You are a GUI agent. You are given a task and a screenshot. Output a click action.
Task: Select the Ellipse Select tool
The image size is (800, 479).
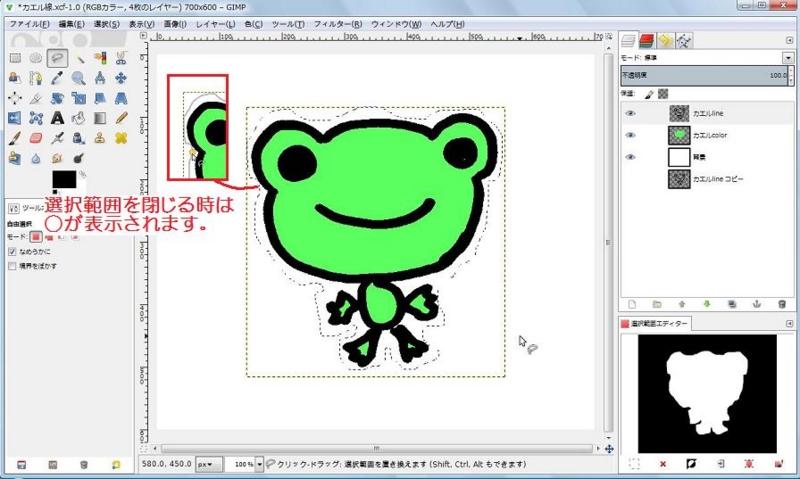pyautogui.click(x=36, y=58)
